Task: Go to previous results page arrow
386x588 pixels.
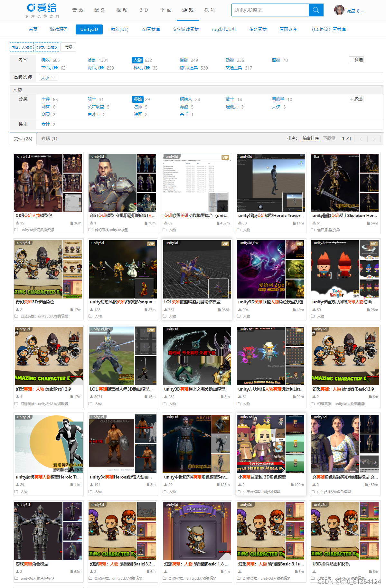Action: click(x=361, y=139)
